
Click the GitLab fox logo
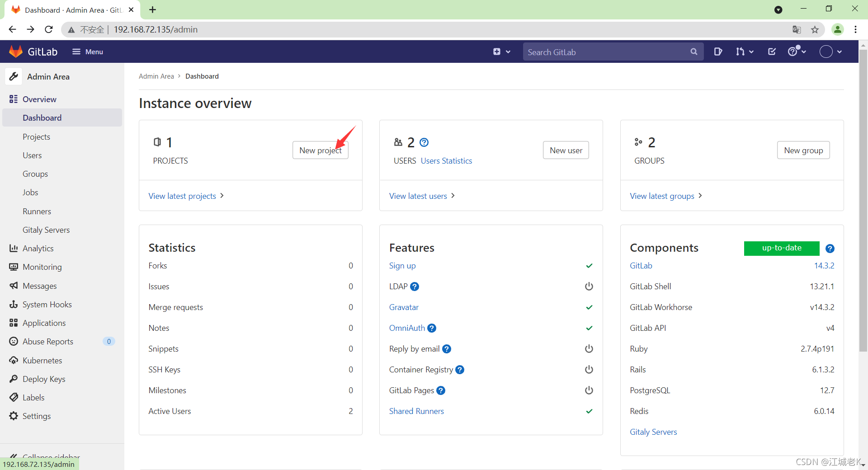[16, 52]
